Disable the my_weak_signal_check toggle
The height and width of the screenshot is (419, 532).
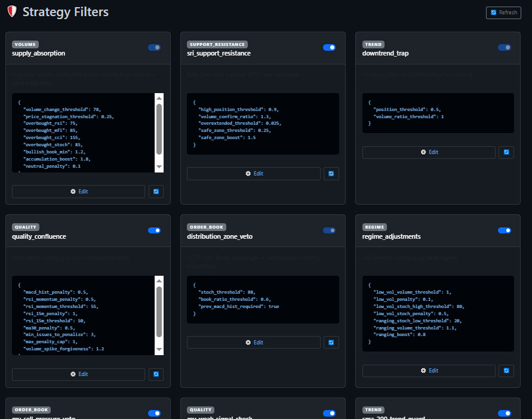[x=329, y=413]
